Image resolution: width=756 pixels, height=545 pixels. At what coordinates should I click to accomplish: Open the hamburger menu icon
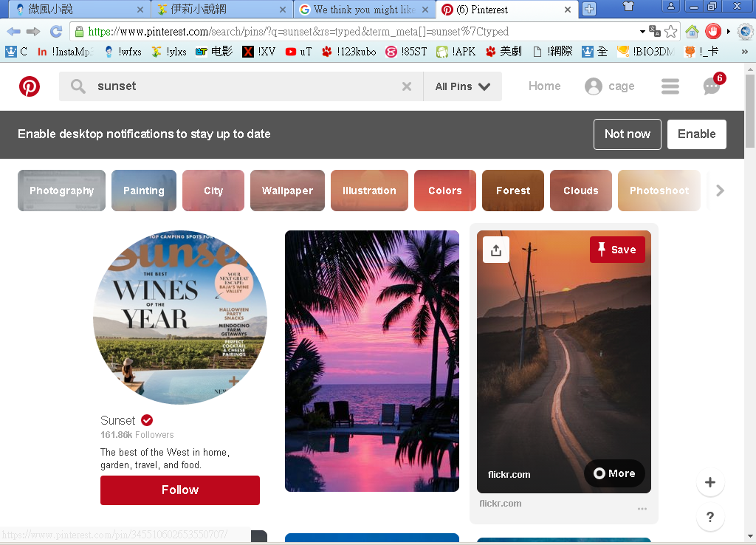pyautogui.click(x=670, y=86)
